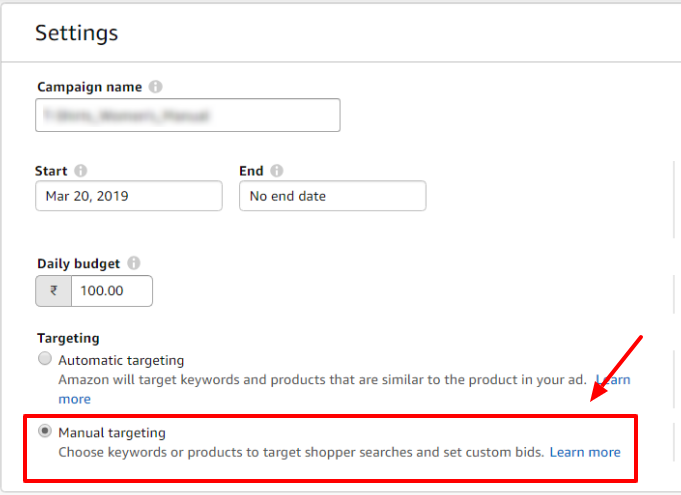This screenshot has height=495, width=681.
Task: Click the Manual targeting label text
Action: tap(112, 433)
